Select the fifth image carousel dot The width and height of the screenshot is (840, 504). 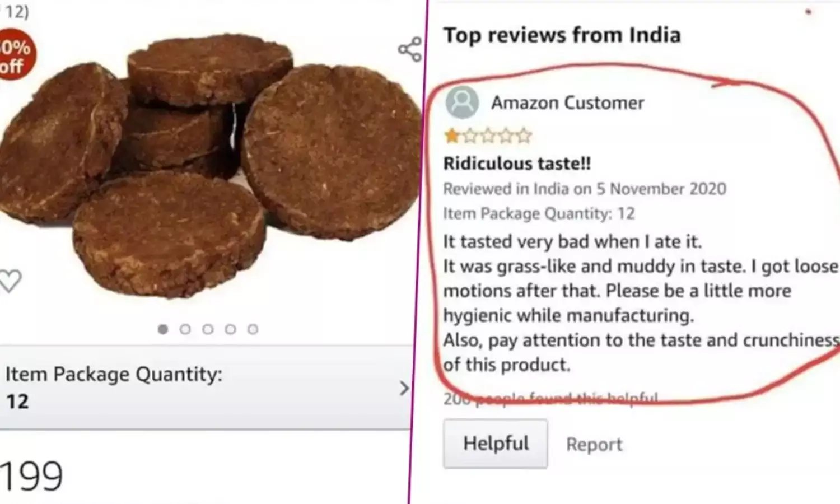pos(253,329)
